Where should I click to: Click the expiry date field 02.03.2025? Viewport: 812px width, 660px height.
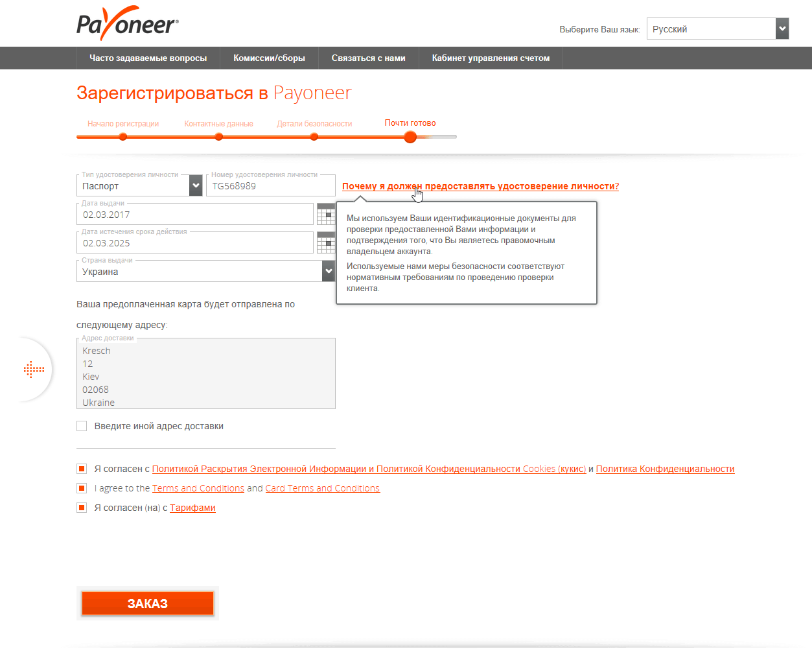tap(195, 242)
